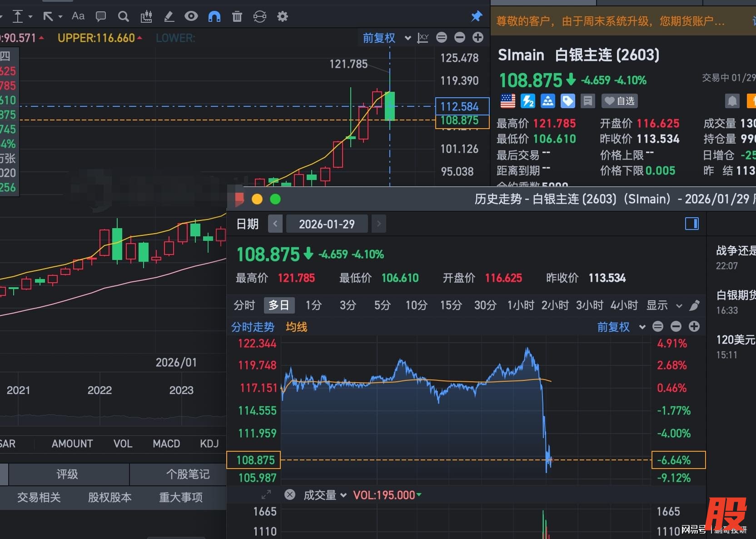The width and height of the screenshot is (756, 539).
Task: Click the zoom-in plus on main chart
Action: tap(477, 38)
